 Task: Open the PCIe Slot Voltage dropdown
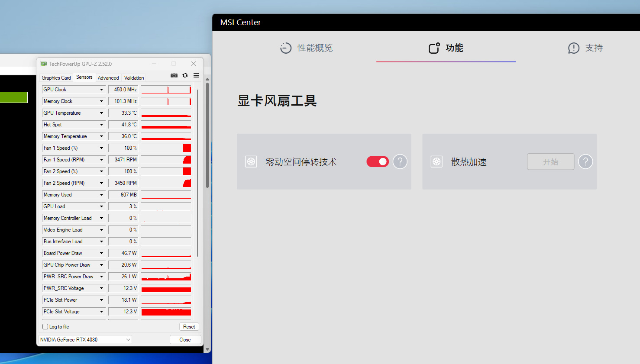pyautogui.click(x=101, y=312)
